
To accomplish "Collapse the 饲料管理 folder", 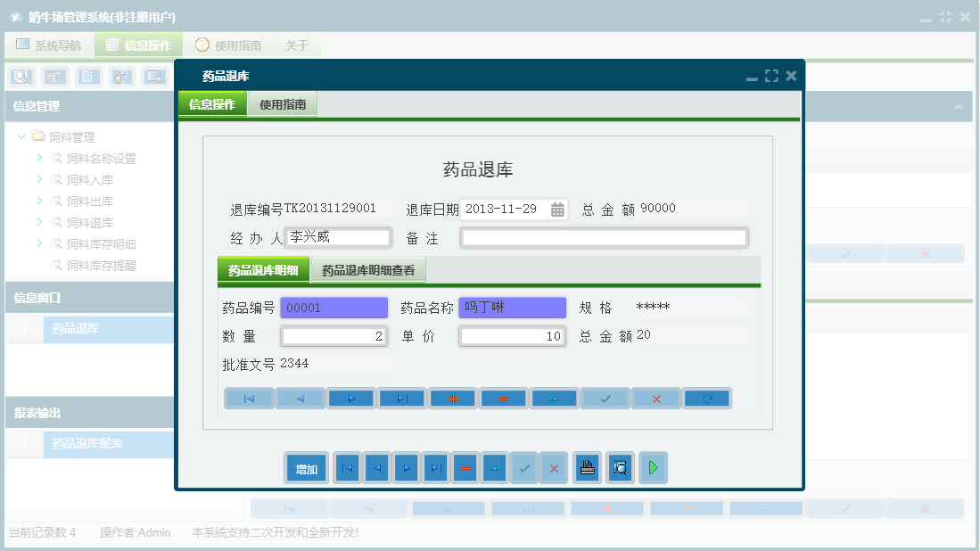I will (x=21, y=136).
